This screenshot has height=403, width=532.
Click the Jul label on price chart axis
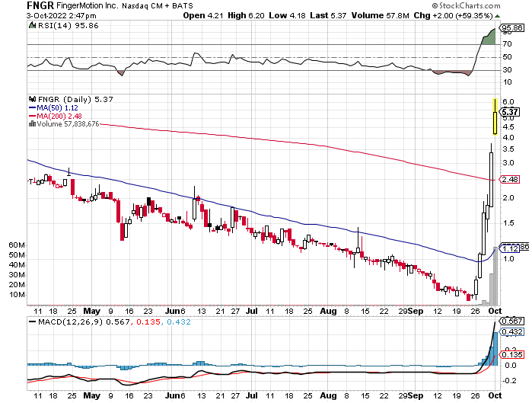252,311
